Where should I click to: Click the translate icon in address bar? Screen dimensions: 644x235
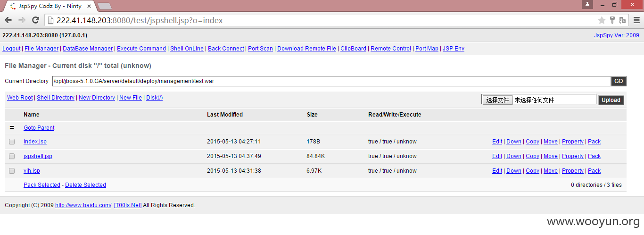622,20
